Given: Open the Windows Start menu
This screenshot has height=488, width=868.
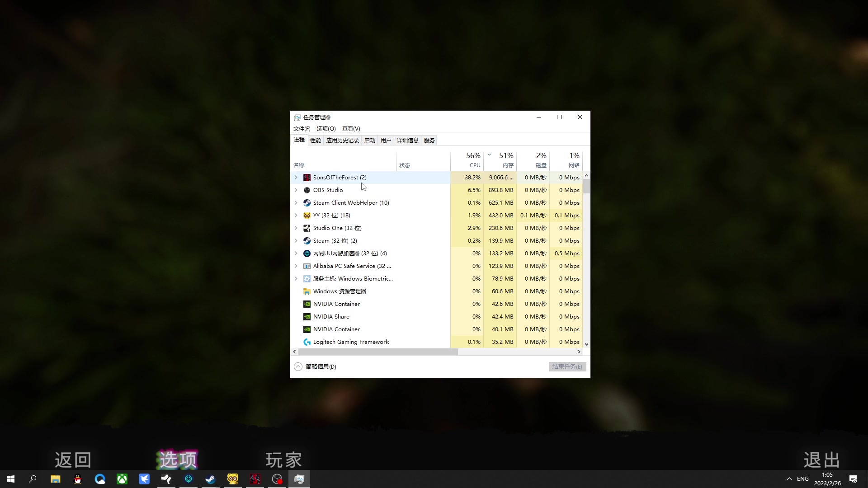Looking at the screenshot, I should point(11,479).
